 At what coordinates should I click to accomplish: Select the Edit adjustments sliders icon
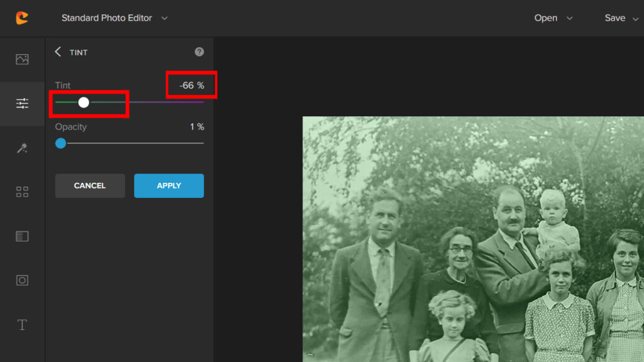pos(22,104)
